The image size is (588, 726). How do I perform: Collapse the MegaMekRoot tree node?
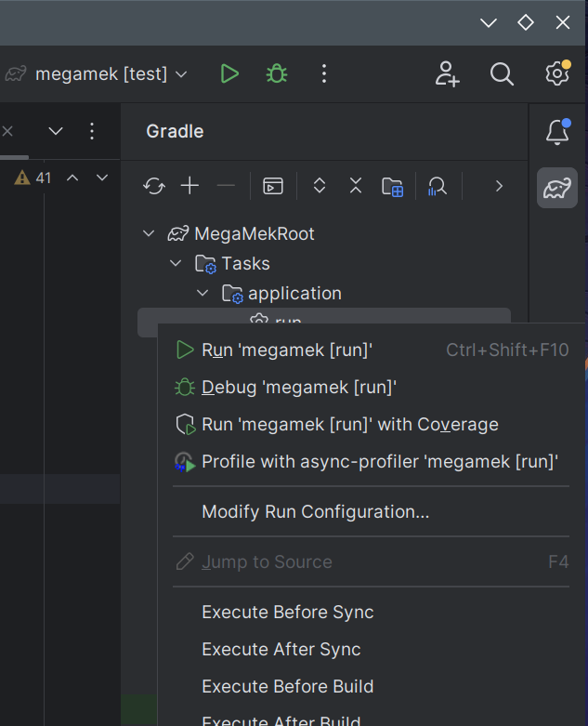click(x=149, y=234)
